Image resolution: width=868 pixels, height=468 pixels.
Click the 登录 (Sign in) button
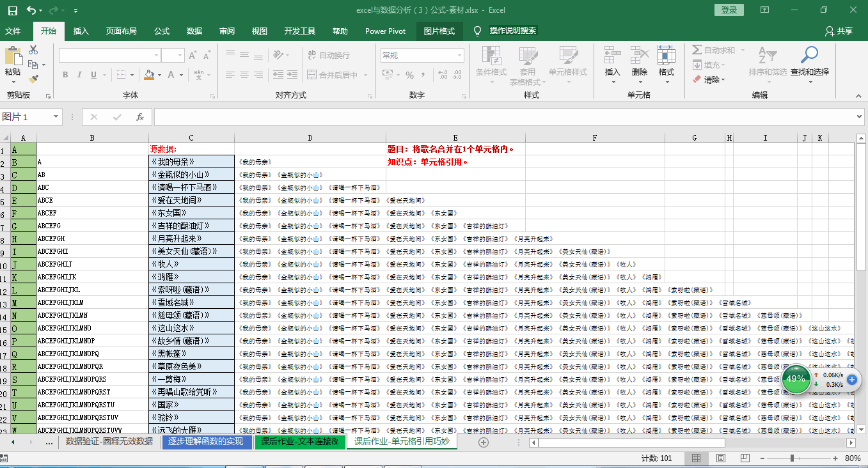coord(729,10)
